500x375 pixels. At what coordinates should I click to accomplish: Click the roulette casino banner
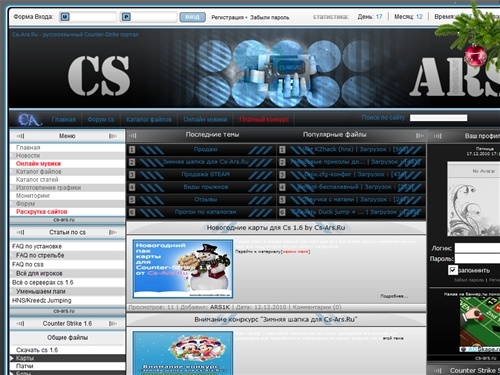[480, 324]
